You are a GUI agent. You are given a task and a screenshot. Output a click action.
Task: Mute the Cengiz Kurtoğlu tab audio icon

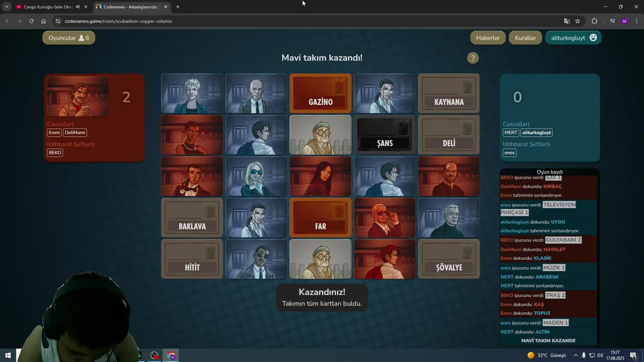(x=77, y=7)
